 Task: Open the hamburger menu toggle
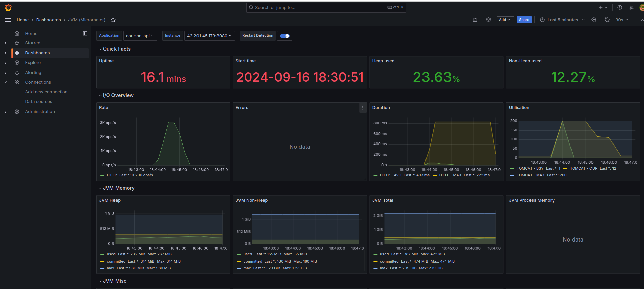point(8,20)
